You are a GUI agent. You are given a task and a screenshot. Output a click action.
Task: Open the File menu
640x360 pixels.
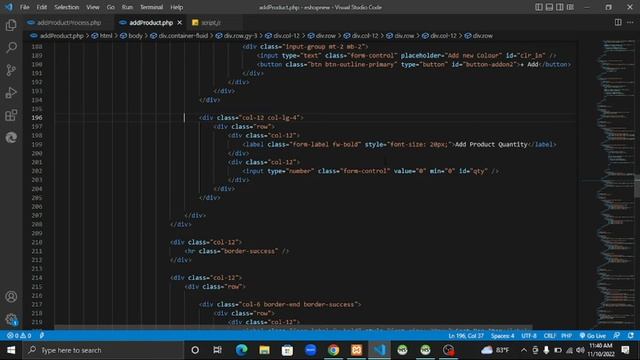[x=24, y=7]
